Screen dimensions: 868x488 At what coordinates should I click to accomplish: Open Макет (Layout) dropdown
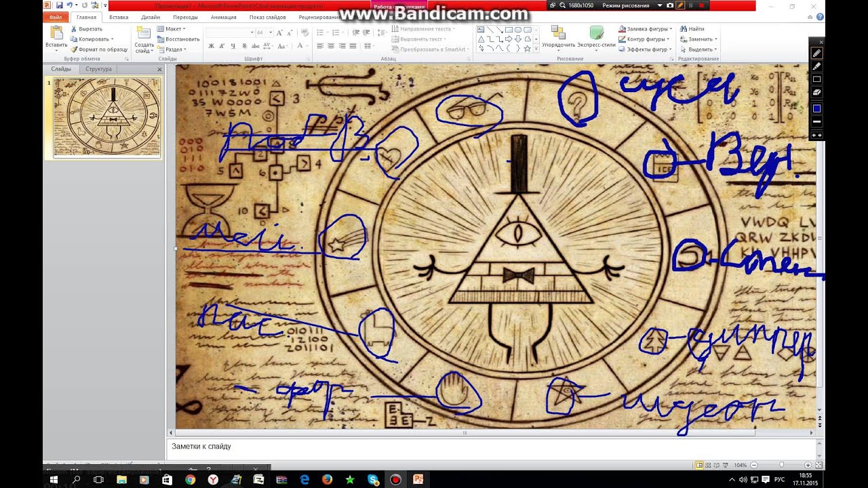[x=172, y=29]
